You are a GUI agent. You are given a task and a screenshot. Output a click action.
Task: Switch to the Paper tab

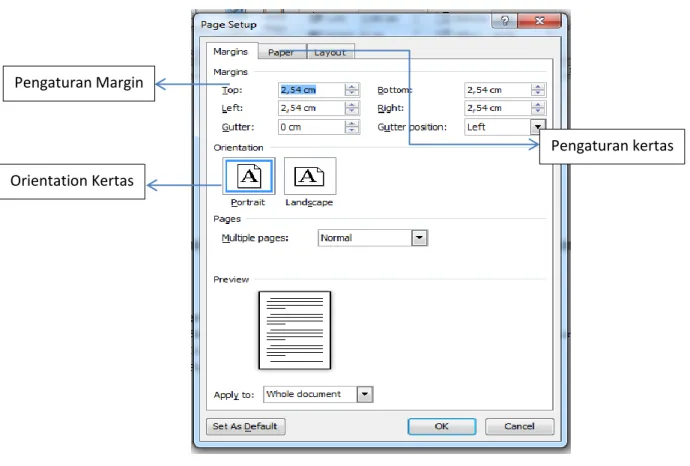(x=282, y=52)
